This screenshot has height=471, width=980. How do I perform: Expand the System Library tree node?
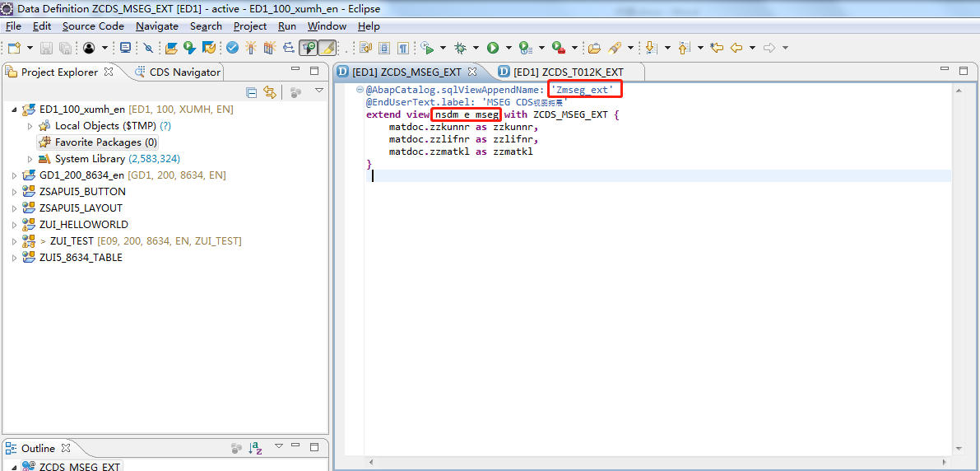click(x=30, y=159)
